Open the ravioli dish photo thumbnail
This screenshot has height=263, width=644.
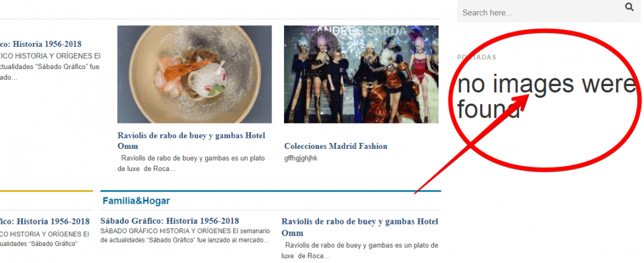(x=194, y=74)
